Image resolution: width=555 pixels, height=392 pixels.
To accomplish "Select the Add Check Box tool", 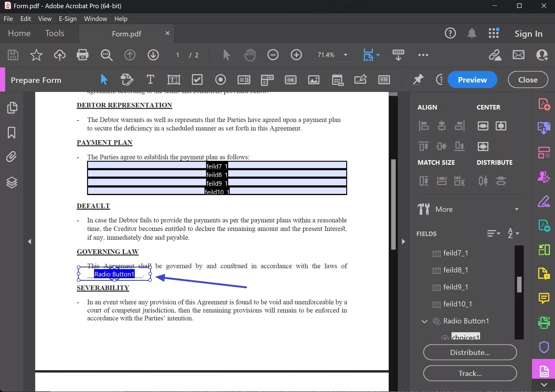I will (x=197, y=80).
